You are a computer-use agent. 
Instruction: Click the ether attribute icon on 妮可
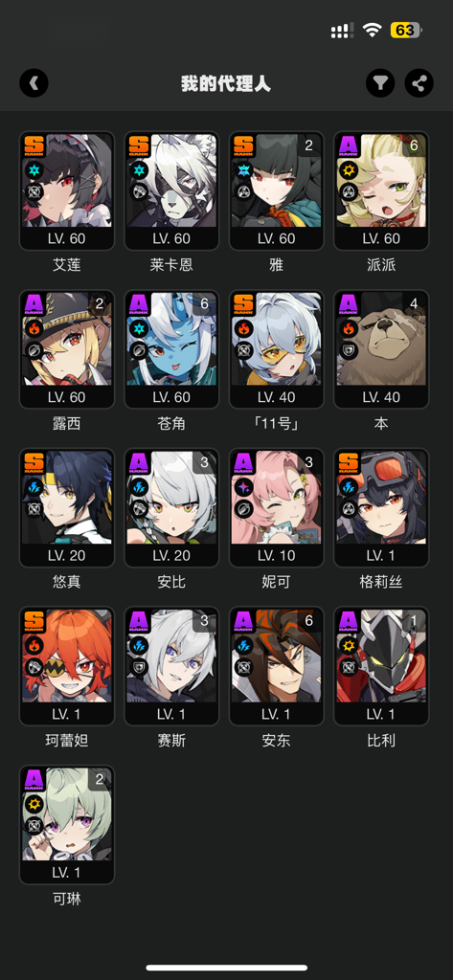(244, 487)
